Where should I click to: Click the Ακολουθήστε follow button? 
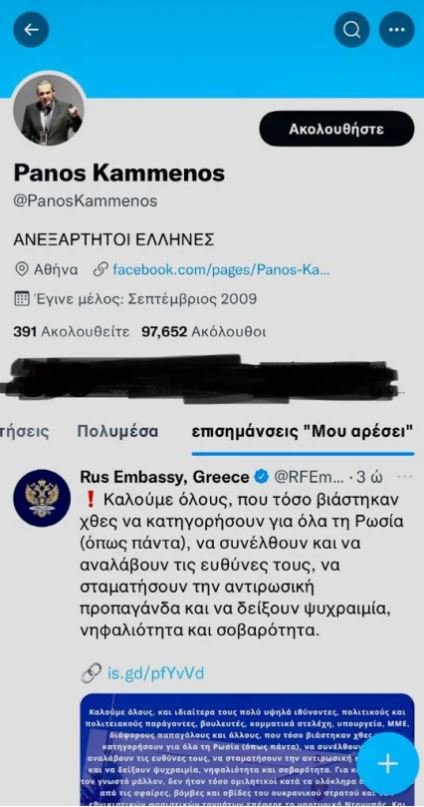point(337,129)
